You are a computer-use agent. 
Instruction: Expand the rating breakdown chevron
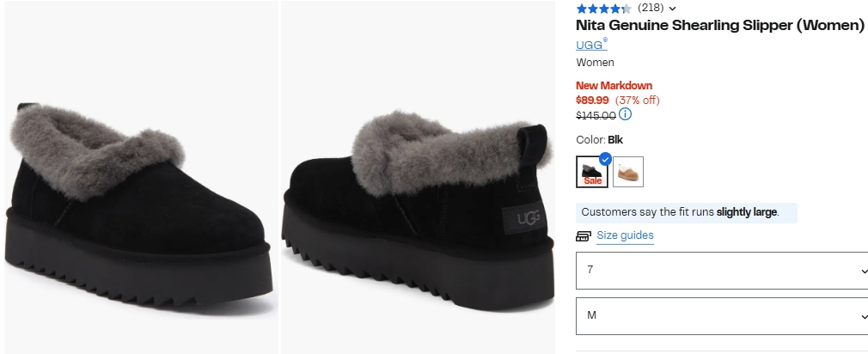pyautogui.click(x=672, y=9)
